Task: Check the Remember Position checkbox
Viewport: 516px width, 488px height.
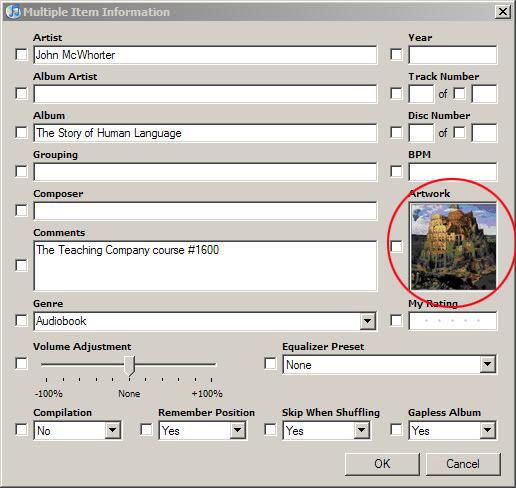Action: point(146,430)
